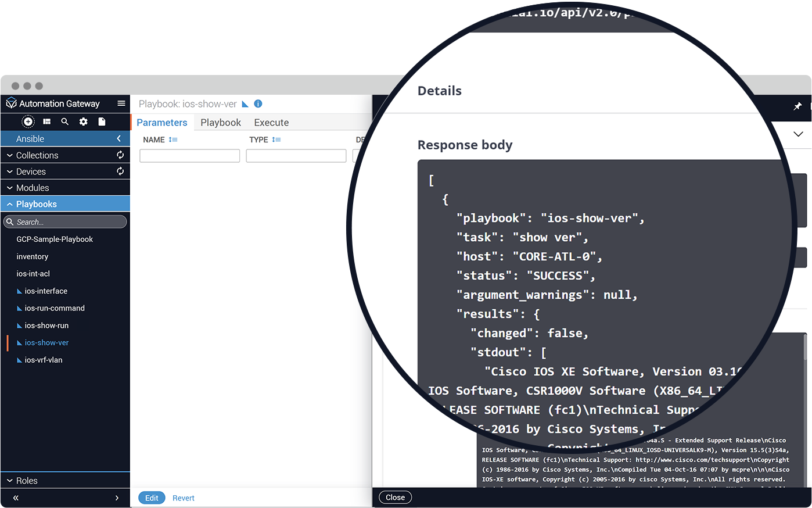
Task: Open the dashboard layout icon
Action: [x=47, y=121]
